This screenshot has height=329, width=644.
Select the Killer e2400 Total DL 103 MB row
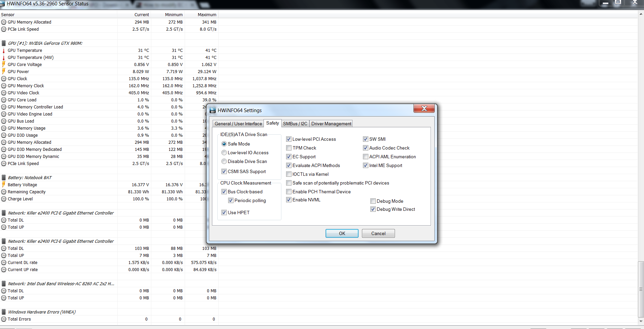click(x=109, y=249)
